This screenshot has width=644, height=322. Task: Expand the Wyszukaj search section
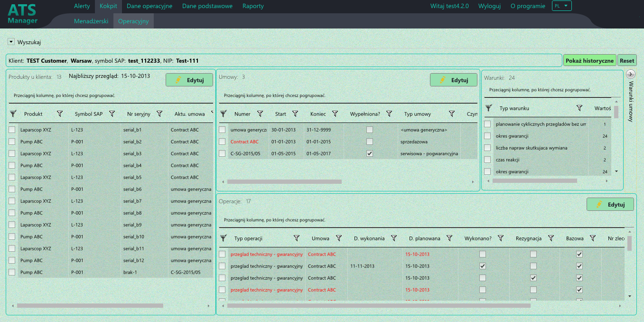[x=11, y=42]
